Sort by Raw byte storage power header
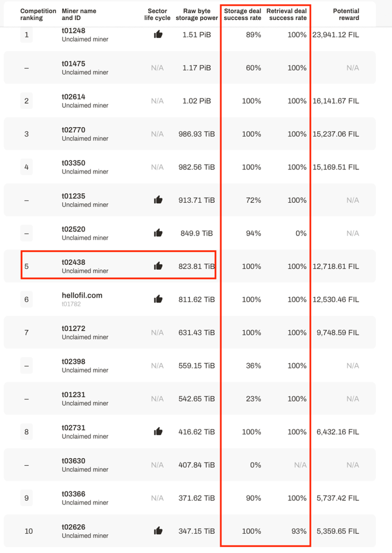392x553 pixels. tap(197, 15)
